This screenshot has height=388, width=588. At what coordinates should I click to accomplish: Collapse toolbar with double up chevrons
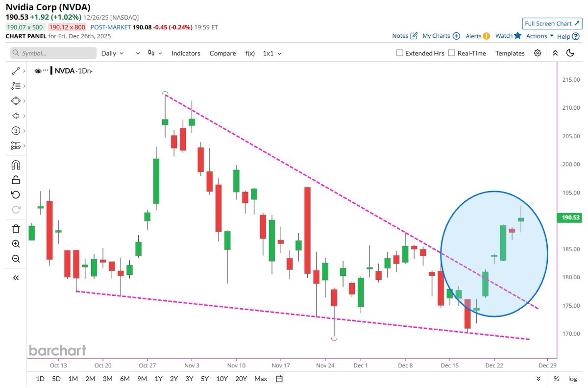[555, 53]
